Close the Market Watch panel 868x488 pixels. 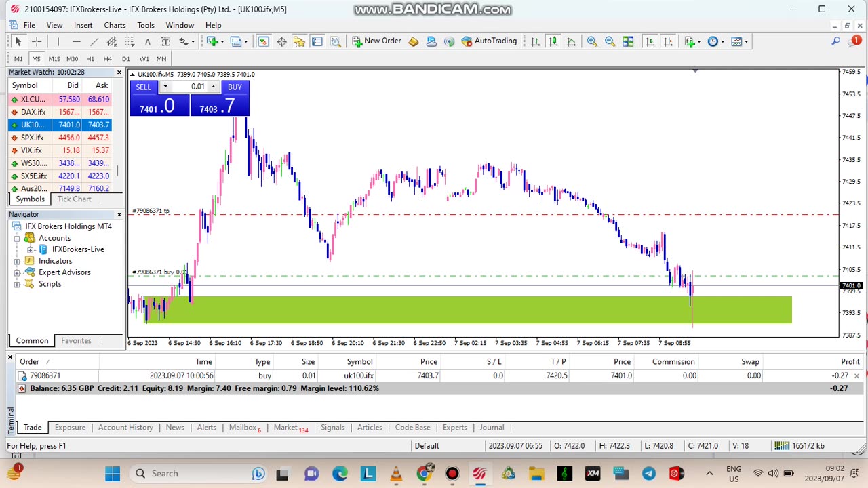tap(119, 72)
